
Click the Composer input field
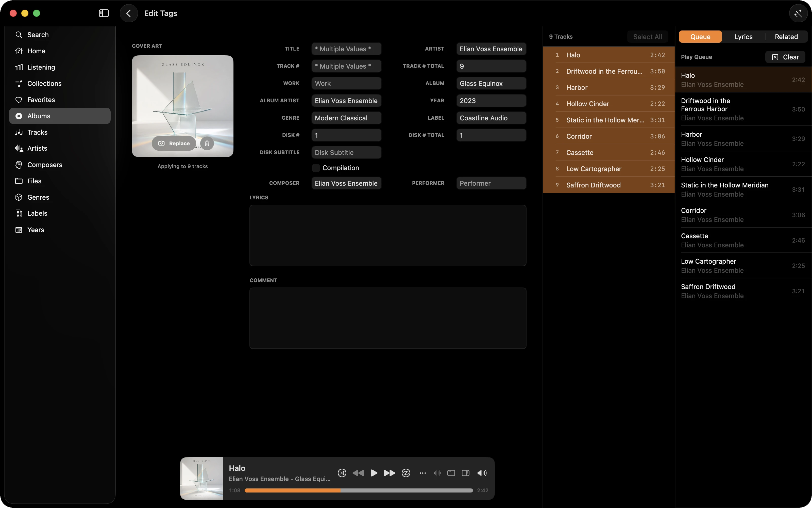[x=346, y=183]
